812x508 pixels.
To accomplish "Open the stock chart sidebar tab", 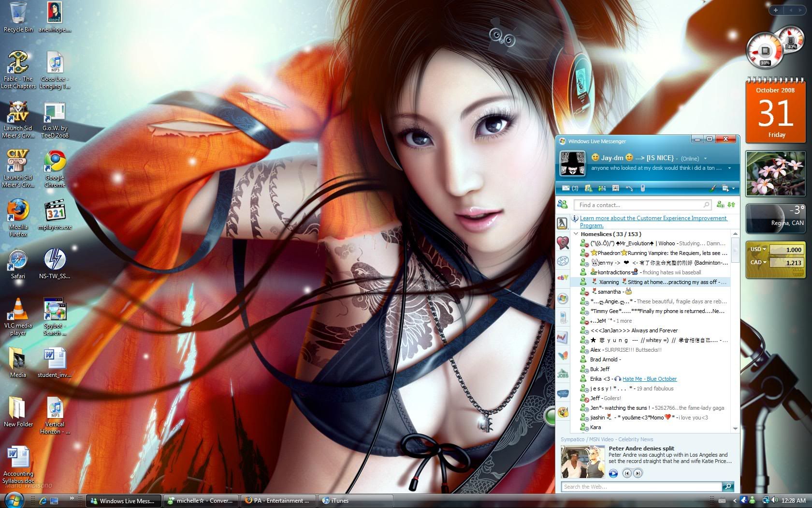I will [563, 337].
